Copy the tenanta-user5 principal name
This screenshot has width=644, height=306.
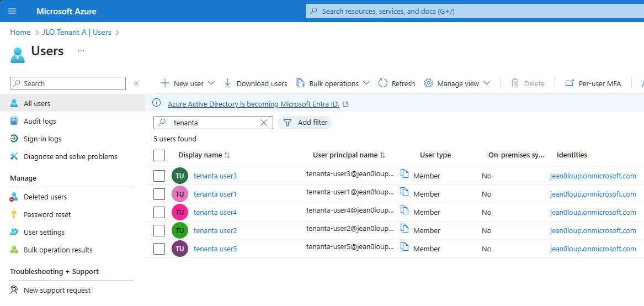pyautogui.click(x=405, y=247)
